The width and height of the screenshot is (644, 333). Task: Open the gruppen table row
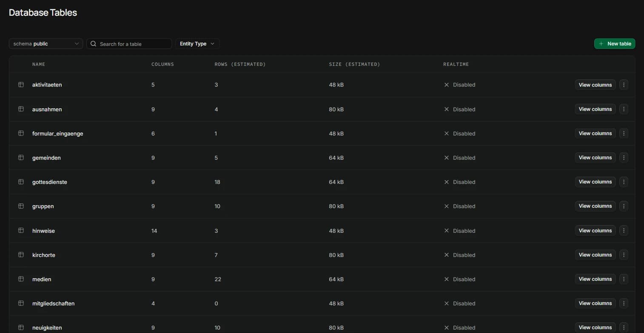[322, 206]
